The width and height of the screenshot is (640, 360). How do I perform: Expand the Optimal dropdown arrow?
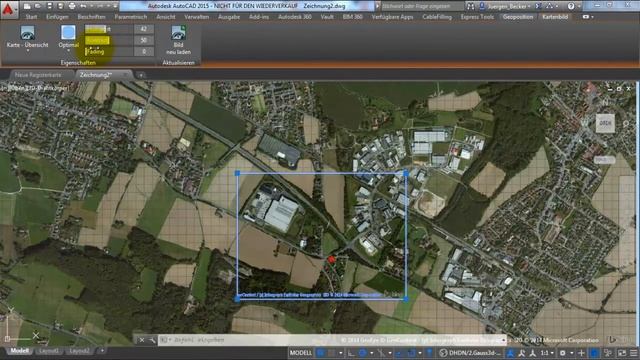(x=68, y=51)
